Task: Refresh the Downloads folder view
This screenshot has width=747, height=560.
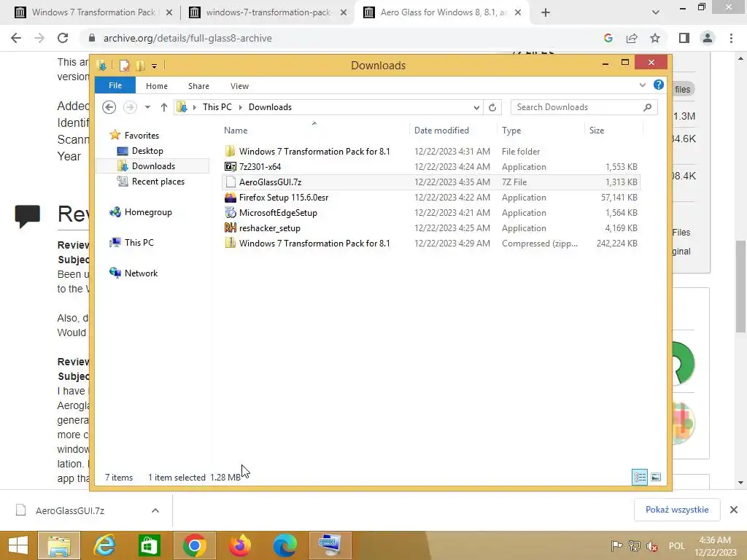Action: [492, 108]
